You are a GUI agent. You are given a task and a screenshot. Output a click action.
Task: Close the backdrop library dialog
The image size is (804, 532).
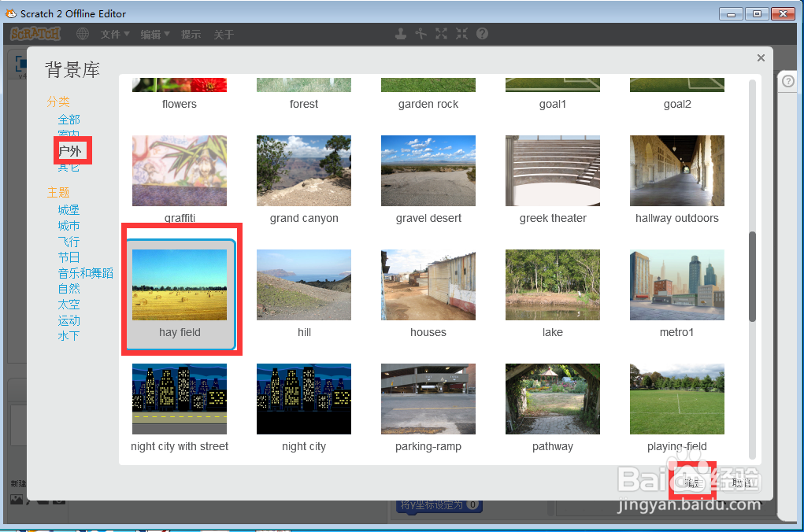(761, 58)
